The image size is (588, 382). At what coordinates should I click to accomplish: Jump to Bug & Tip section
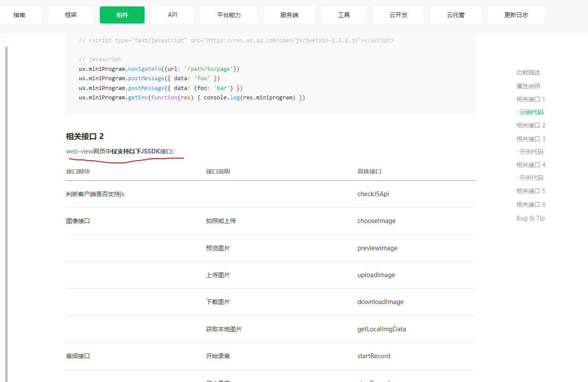[530, 218]
